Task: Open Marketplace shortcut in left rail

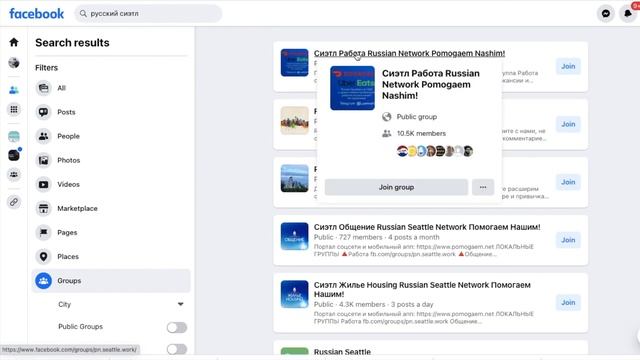Action: click(14, 136)
